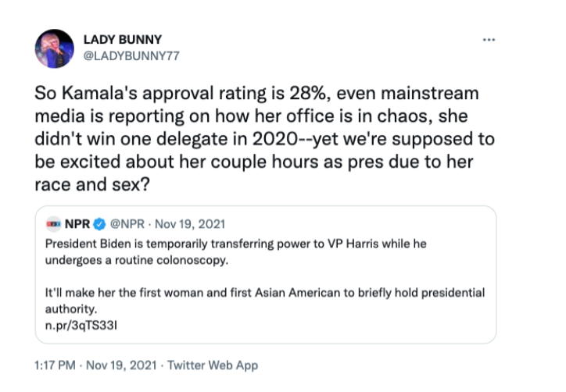566x392 pixels.
Task: Click the footer date Nov 19, 2021
Action: [121, 365]
